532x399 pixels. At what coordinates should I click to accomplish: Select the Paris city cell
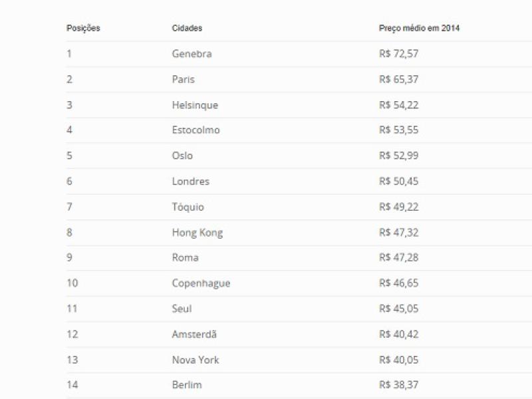tap(183, 79)
